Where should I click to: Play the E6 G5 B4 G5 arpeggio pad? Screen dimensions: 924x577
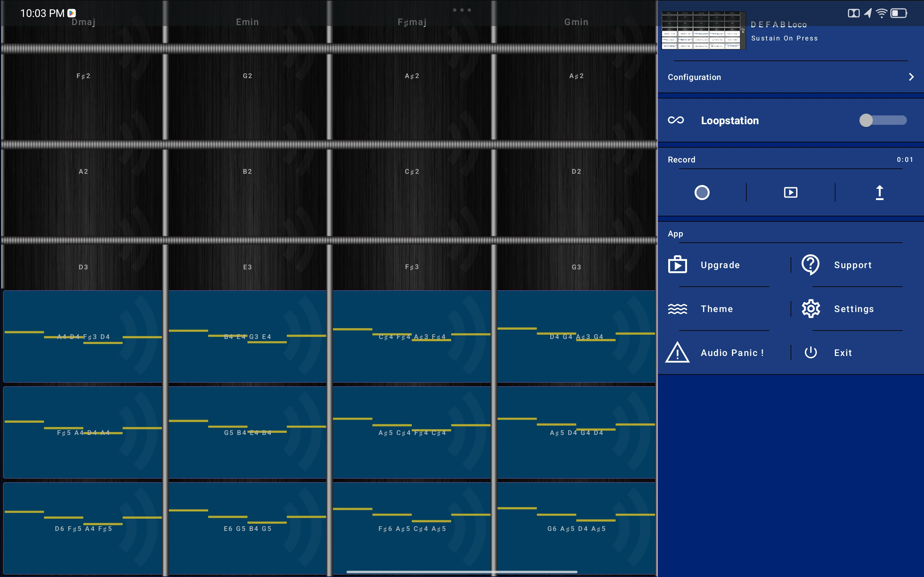247,528
